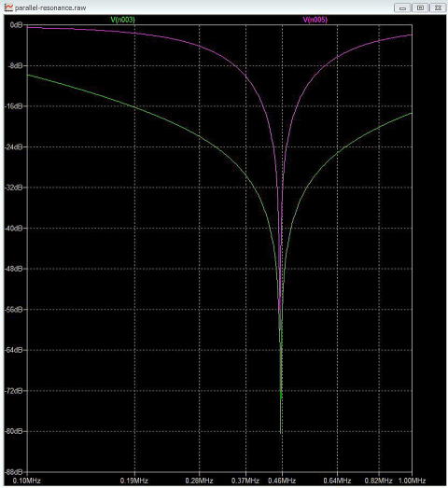Screen dimensions: 448x488
Task: Click the -40dB vertical axis label
Action: (x=14, y=228)
